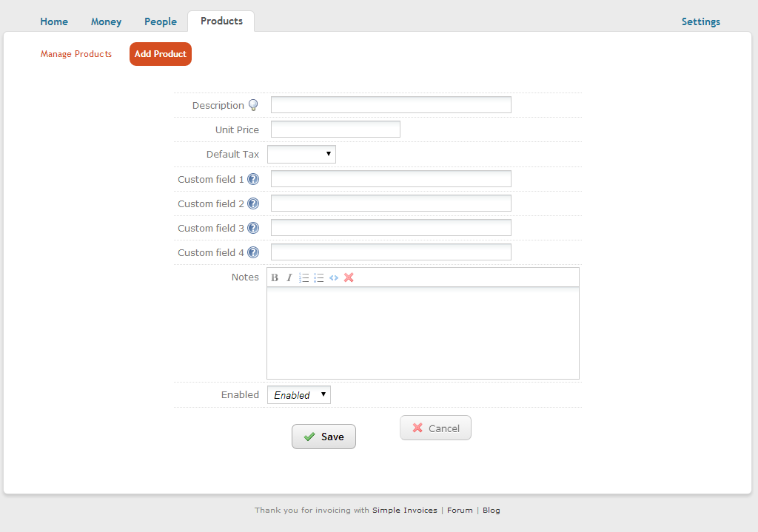Open help for Custom field 4
The width and height of the screenshot is (758, 532).
[x=253, y=252]
